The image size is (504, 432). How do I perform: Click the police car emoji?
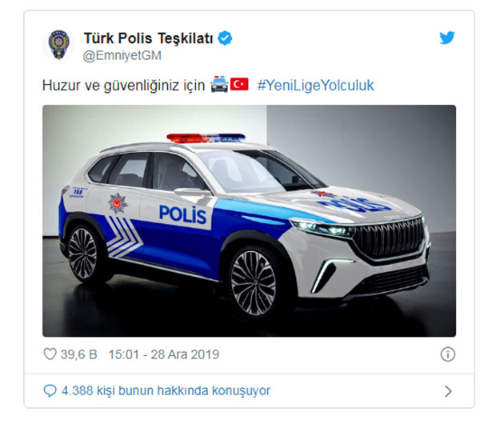point(219,85)
